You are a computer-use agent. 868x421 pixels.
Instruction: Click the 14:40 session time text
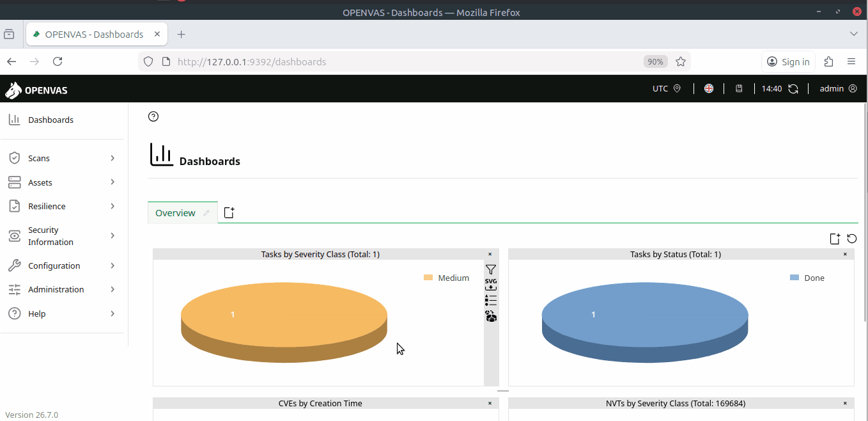(x=771, y=89)
